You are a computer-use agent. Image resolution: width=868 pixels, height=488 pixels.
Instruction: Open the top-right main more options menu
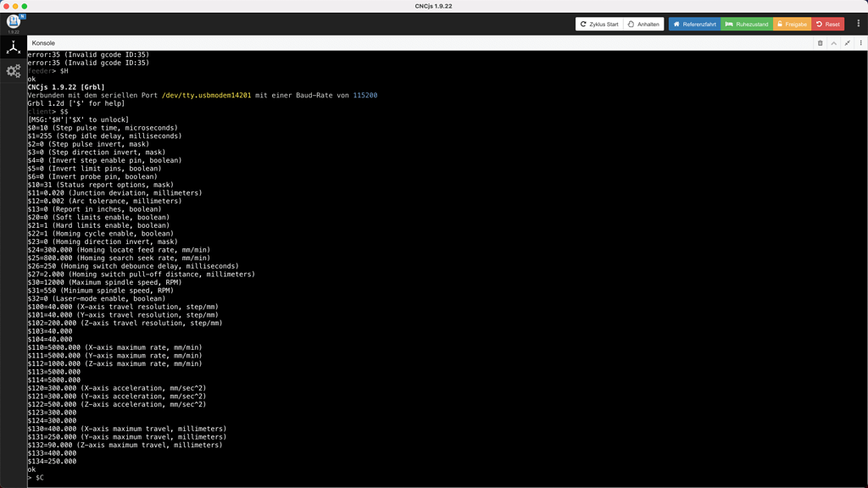858,24
